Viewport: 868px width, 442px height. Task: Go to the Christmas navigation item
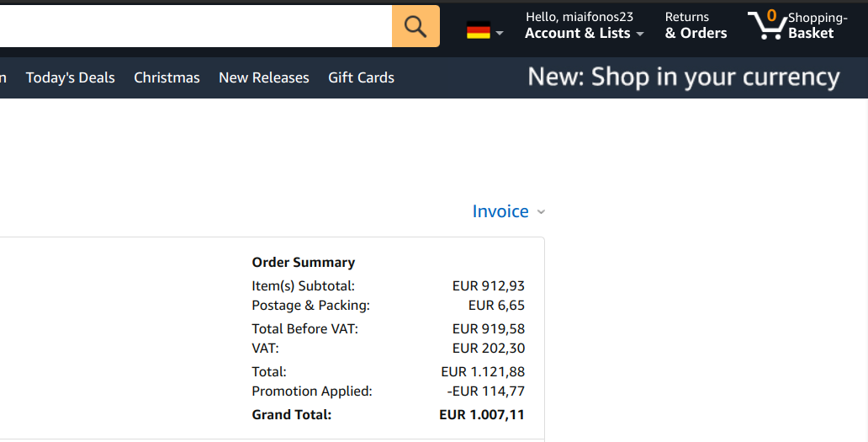click(167, 77)
